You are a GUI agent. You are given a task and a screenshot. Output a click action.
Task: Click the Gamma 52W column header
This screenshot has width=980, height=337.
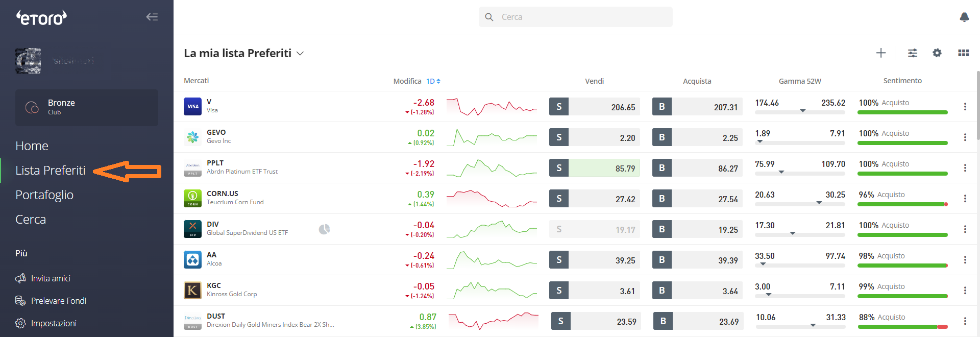pyautogui.click(x=800, y=81)
